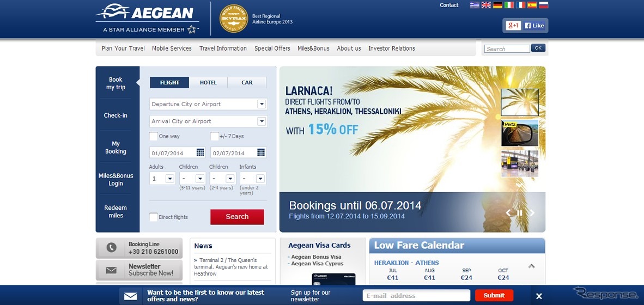Switch language with the French flag

point(520,5)
